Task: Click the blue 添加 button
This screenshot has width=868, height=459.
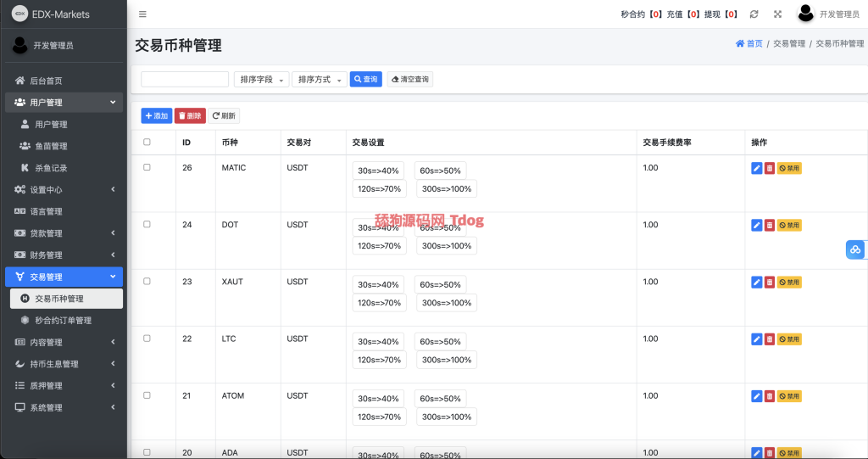Action: tap(156, 115)
